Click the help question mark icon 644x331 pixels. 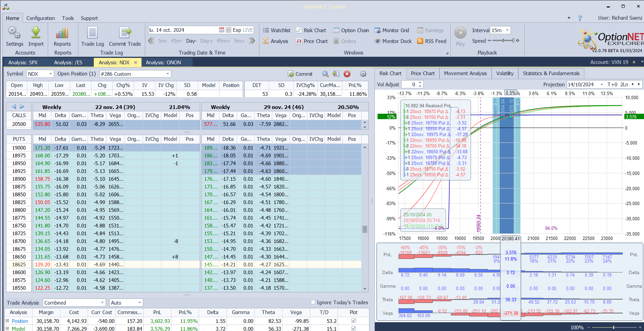[580, 18]
